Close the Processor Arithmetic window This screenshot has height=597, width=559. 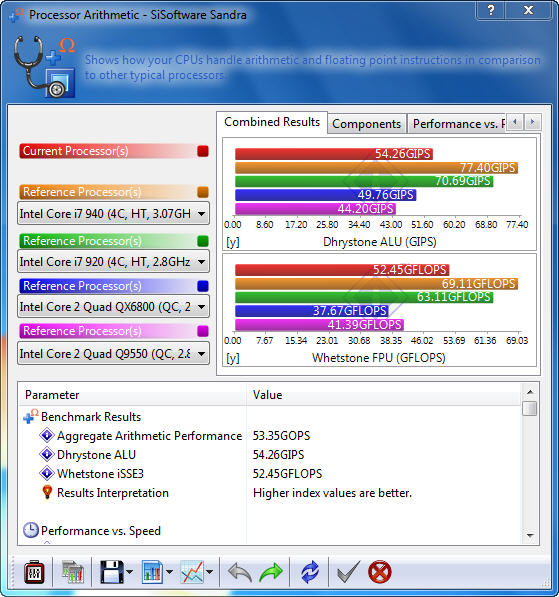point(529,10)
